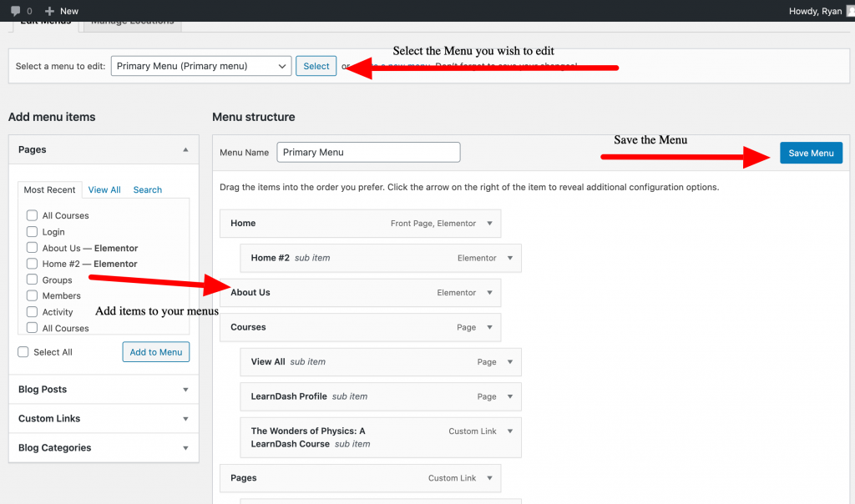Image resolution: width=855 pixels, height=504 pixels.
Task: Open the Search tab in Pages
Action: click(x=148, y=190)
